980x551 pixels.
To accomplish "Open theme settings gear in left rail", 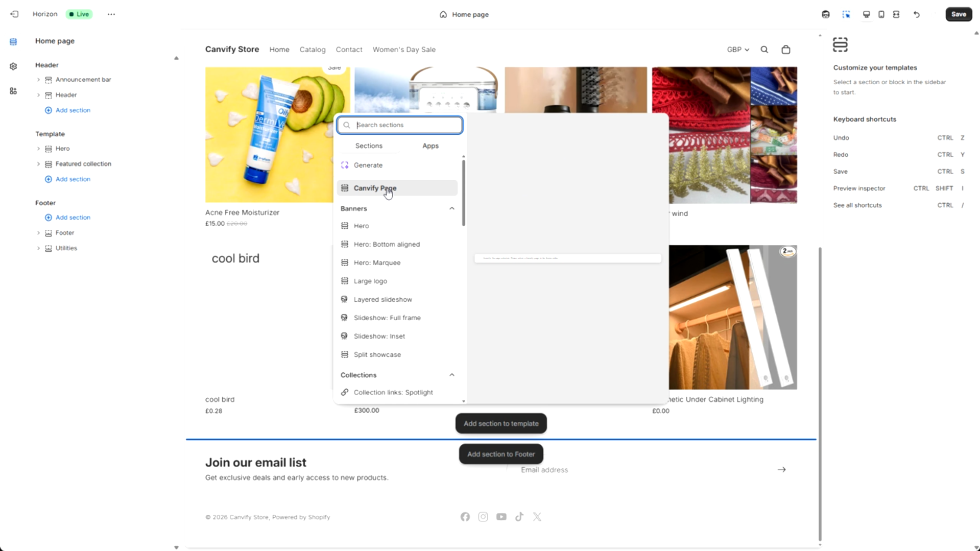I will [x=13, y=66].
